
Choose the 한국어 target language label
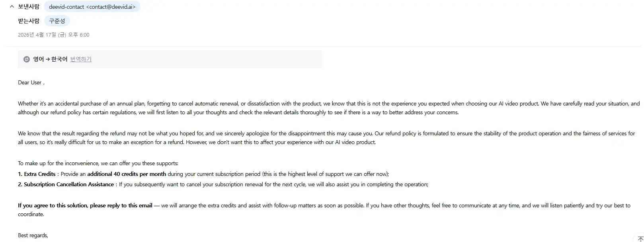[59, 59]
